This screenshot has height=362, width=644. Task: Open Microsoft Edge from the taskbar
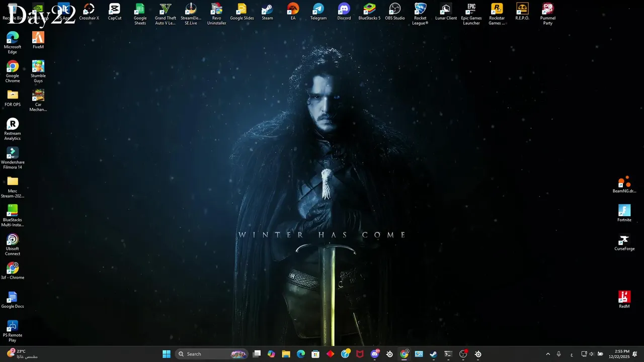tap(301, 354)
